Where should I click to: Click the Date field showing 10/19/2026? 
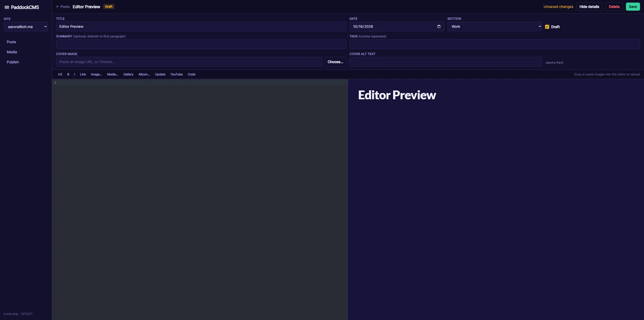(x=397, y=26)
